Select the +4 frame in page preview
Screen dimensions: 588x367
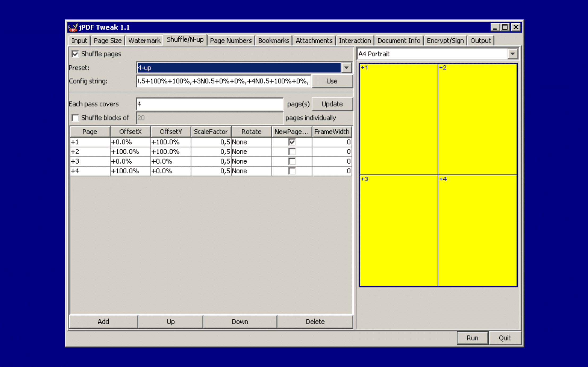(477, 230)
